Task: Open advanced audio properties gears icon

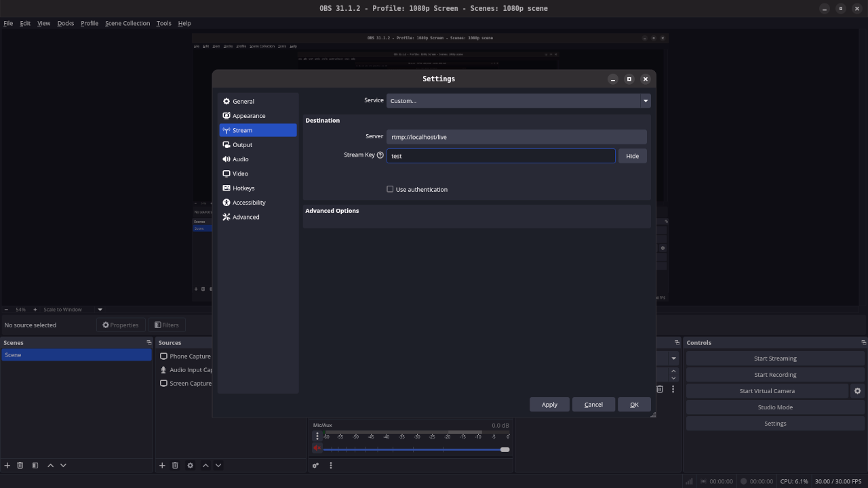Action: [x=315, y=465]
